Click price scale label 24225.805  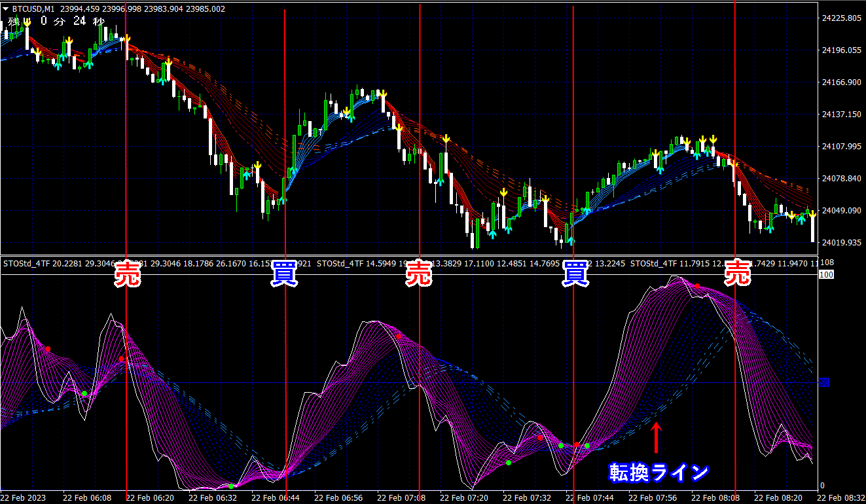click(840, 18)
